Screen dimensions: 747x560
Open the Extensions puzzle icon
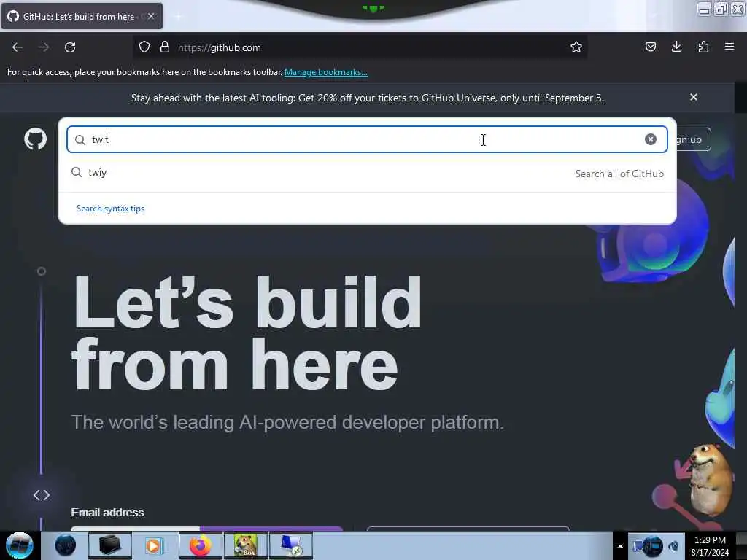(703, 47)
